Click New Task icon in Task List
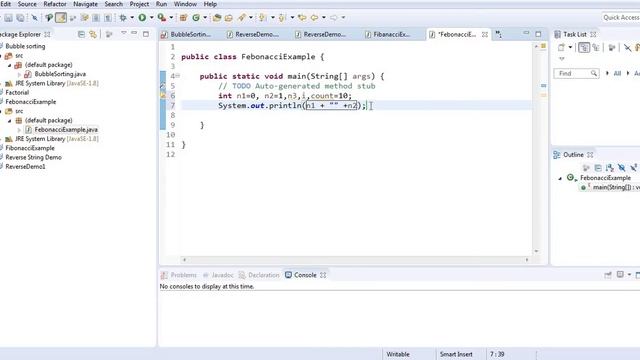 562,48
